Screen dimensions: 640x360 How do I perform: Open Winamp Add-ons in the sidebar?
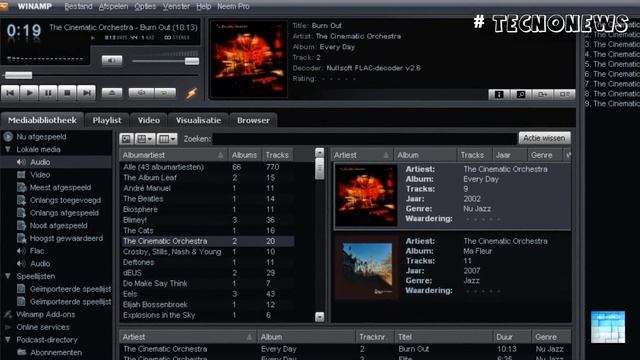(46, 314)
